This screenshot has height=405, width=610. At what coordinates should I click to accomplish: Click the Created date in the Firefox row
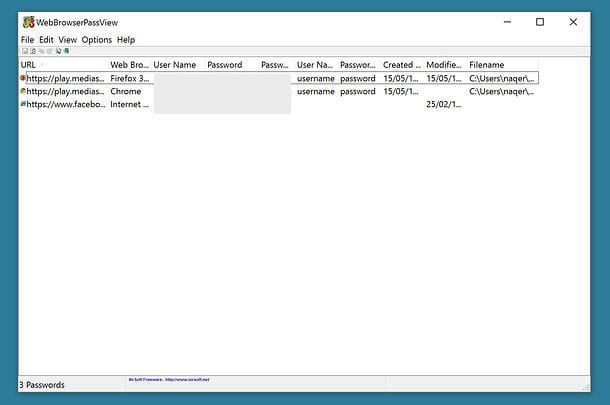(401, 78)
